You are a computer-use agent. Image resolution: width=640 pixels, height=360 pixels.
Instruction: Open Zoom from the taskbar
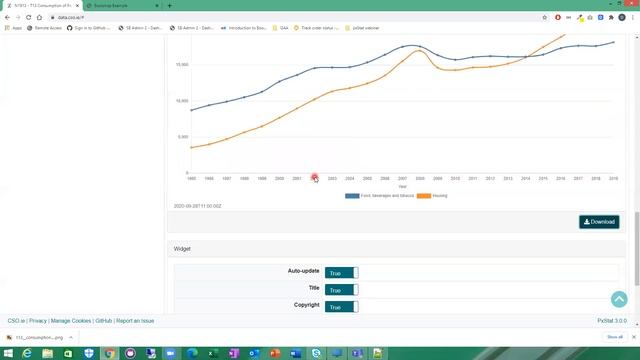pos(171,353)
